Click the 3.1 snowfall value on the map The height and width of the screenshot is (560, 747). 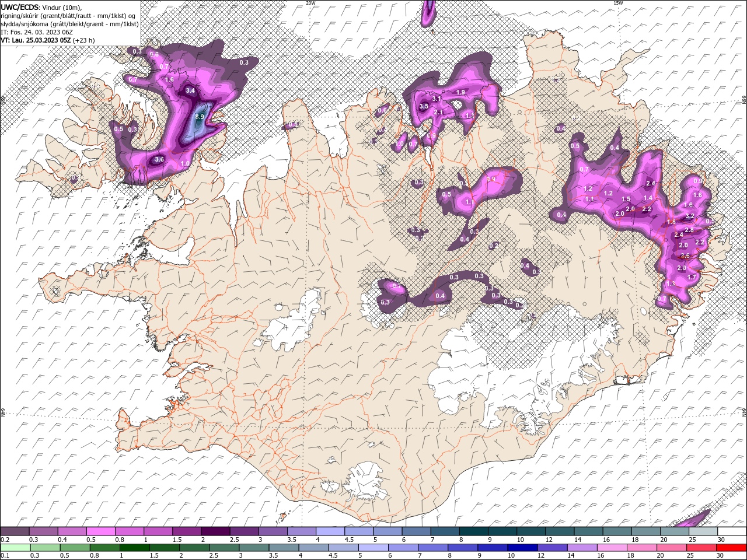(x=436, y=99)
